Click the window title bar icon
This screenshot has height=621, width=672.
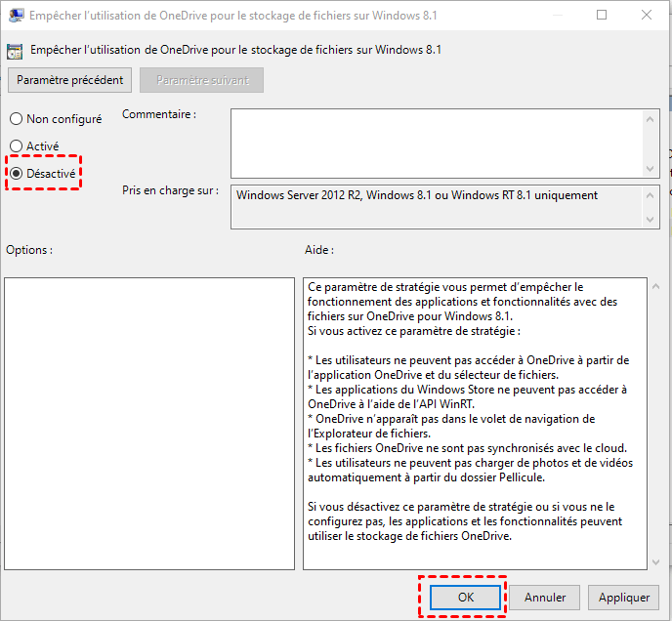click(x=16, y=16)
